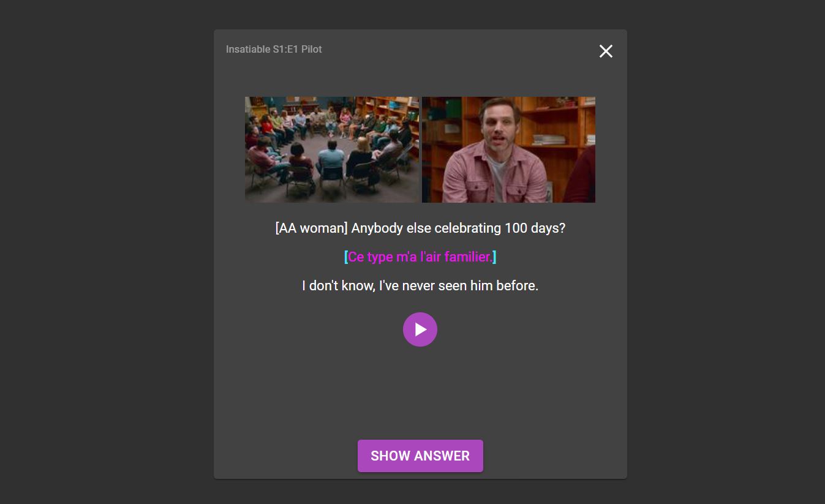825x504 pixels.
Task: Click the words "Ce type" in the French phrase
Action: [370, 257]
